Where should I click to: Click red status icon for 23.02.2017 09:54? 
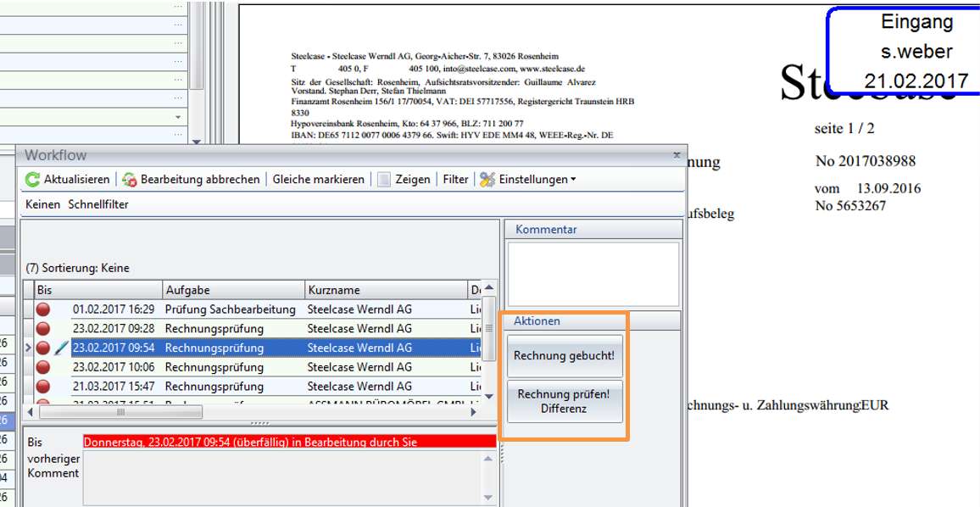point(43,348)
